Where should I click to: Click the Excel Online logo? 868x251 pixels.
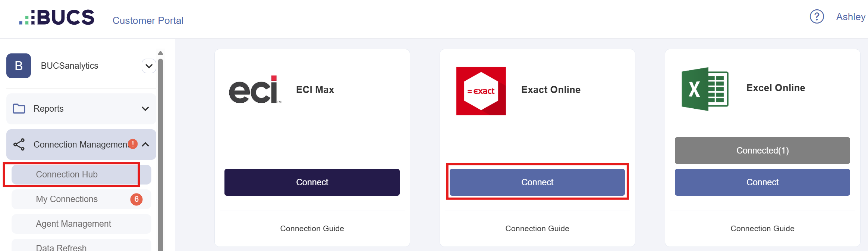(x=705, y=89)
